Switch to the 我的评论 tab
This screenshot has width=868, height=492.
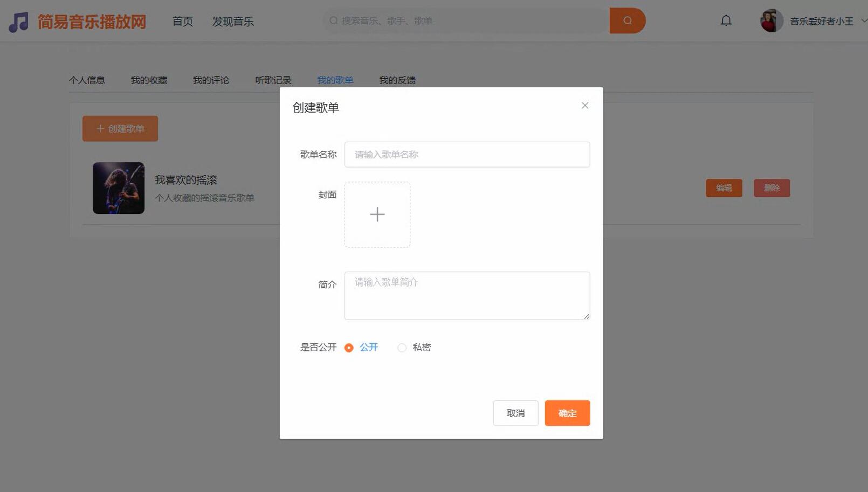[x=211, y=80]
